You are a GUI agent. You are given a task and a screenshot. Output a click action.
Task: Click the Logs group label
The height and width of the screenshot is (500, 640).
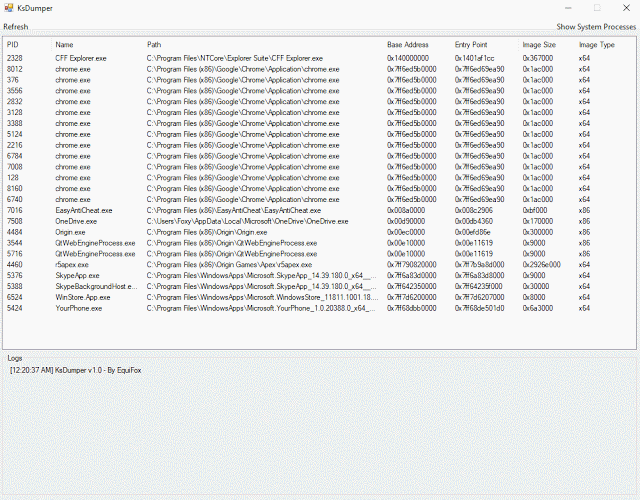(15, 358)
